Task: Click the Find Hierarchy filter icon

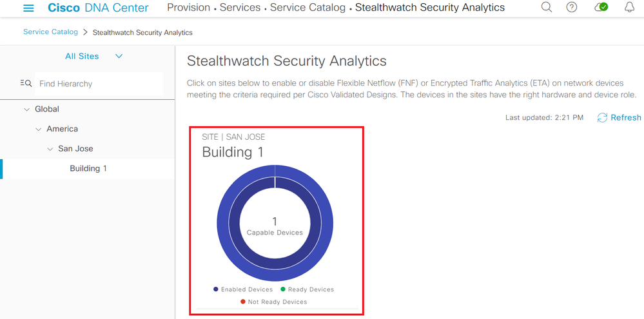Action: pos(26,83)
